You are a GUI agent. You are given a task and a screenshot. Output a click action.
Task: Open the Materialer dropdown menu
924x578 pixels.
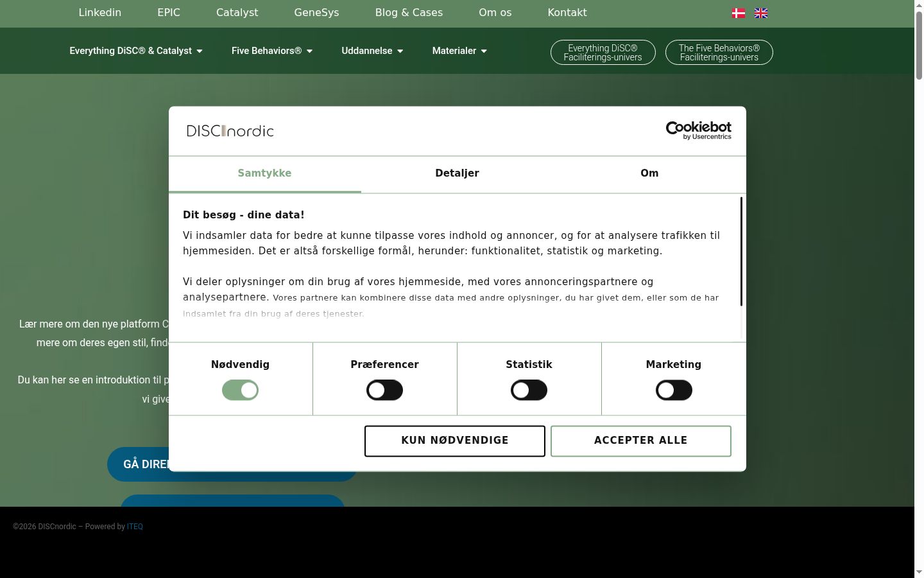[x=459, y=51]
